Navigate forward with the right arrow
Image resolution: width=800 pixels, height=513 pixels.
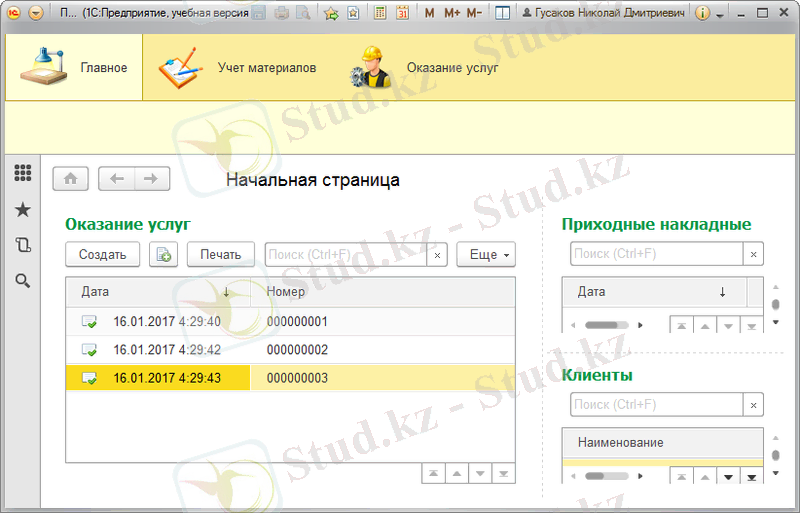point(151,179)
